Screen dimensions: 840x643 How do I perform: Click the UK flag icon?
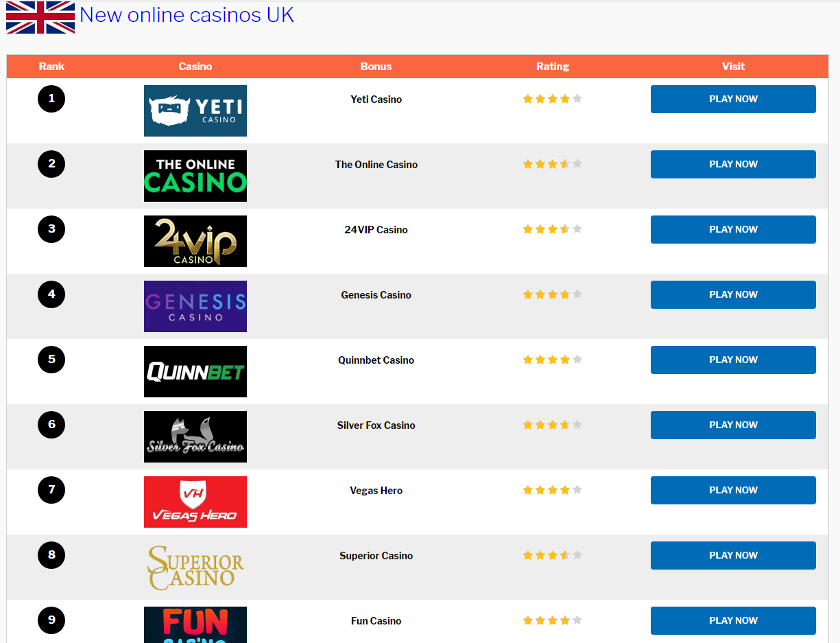tap(40, 17)
